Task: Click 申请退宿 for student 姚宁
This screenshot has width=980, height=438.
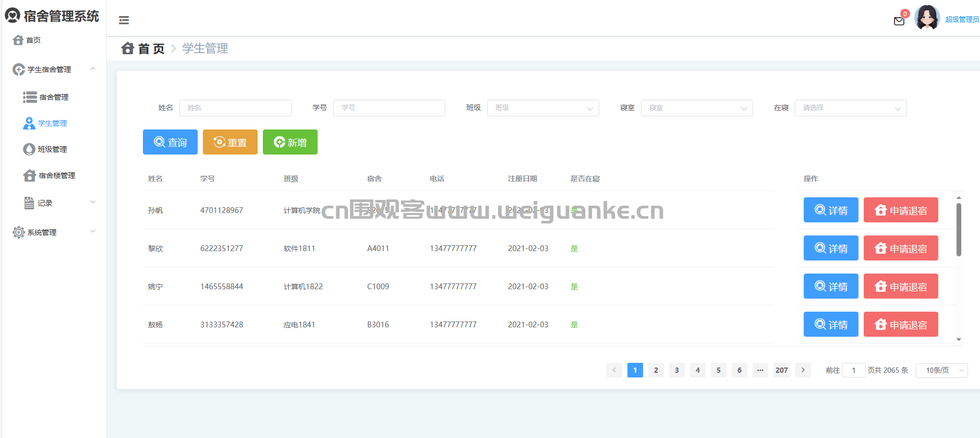Action: point(901,286)
